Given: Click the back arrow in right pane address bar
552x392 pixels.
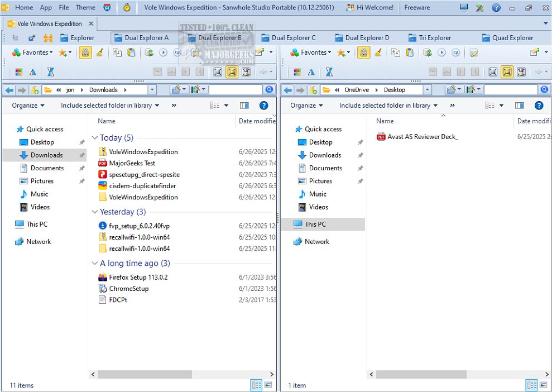Looking at the screenshot, I should (x=288, y=90).
